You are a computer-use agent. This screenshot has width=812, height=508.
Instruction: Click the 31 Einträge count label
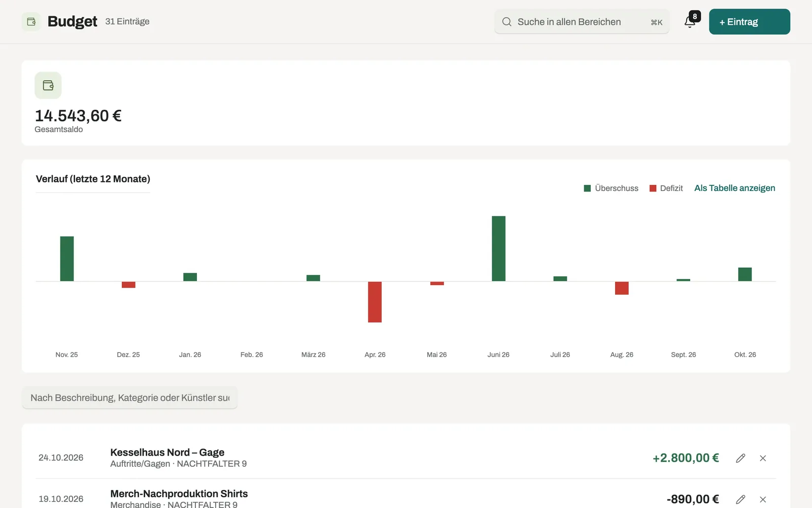click(127, 21)
